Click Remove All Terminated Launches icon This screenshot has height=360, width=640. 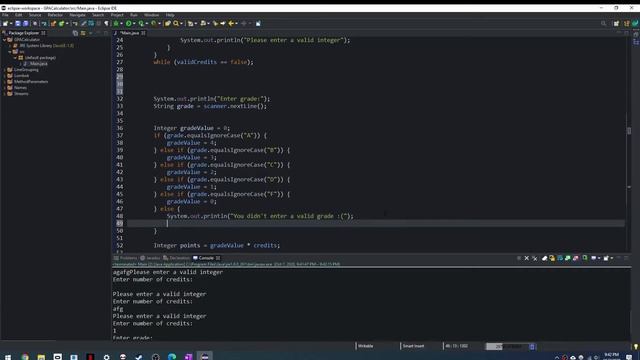pos(535,258)
